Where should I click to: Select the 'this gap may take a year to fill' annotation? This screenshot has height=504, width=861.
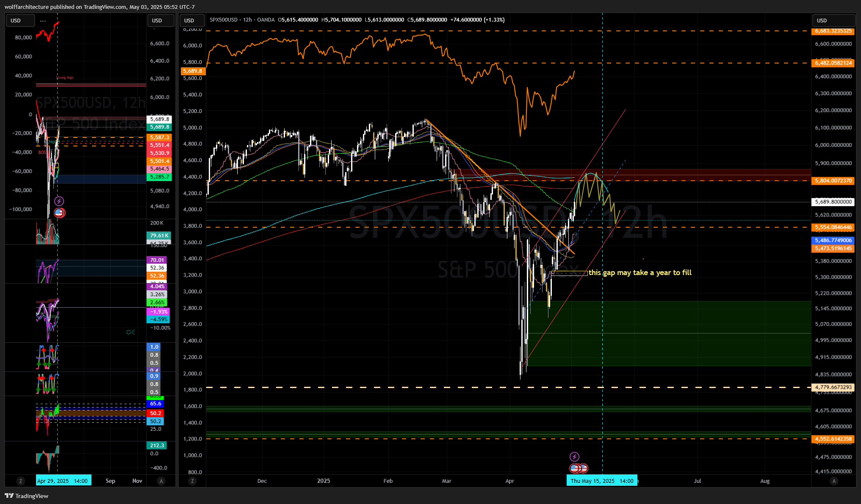tap(640, 273)
